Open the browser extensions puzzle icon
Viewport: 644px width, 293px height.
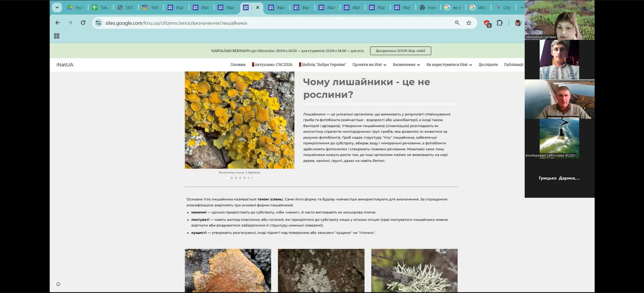(500, 23)
